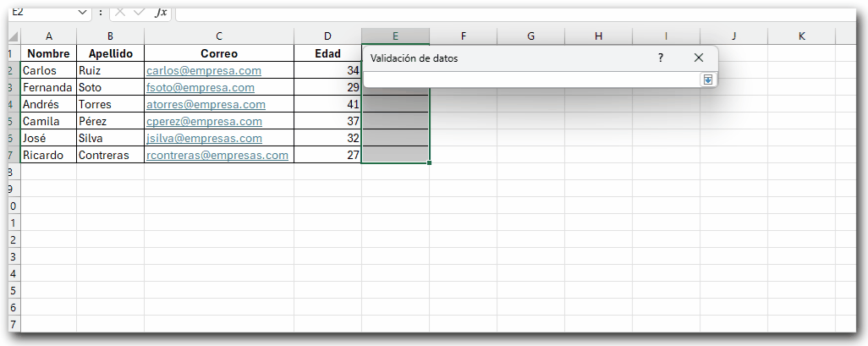Select the cell containing Torres
The image size is (868, 346).
tap(111, 104)
